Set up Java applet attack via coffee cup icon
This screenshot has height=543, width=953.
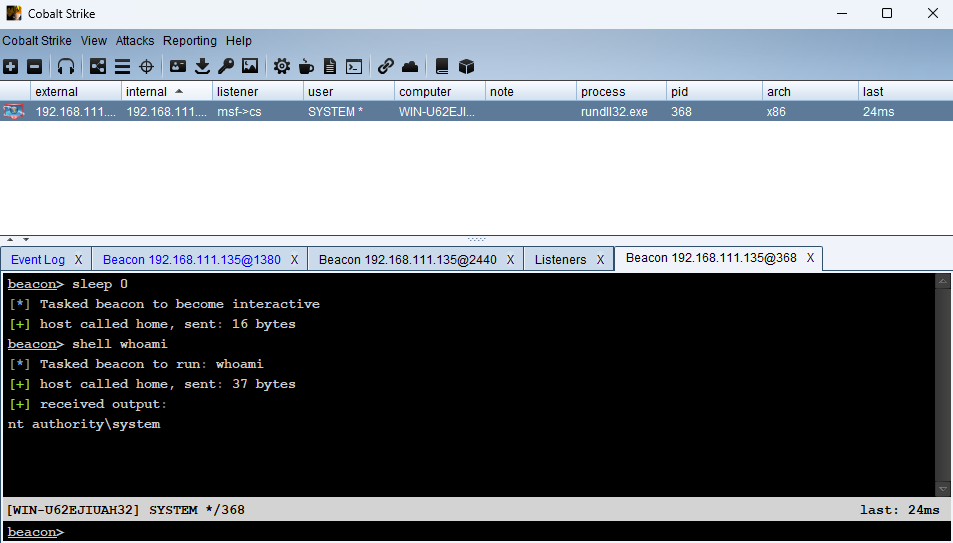pos(306,66)
